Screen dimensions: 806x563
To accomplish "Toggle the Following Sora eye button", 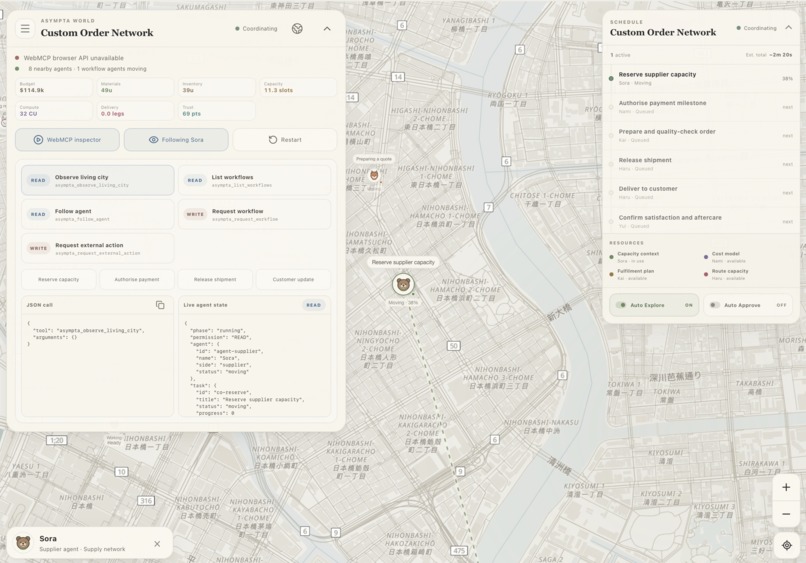I will (176, 140).
